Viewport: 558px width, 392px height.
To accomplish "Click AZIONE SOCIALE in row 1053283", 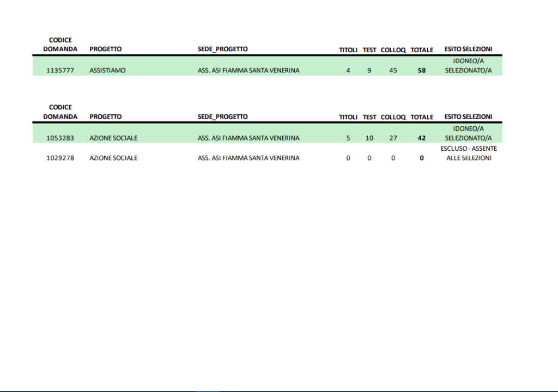I will 113,138.
